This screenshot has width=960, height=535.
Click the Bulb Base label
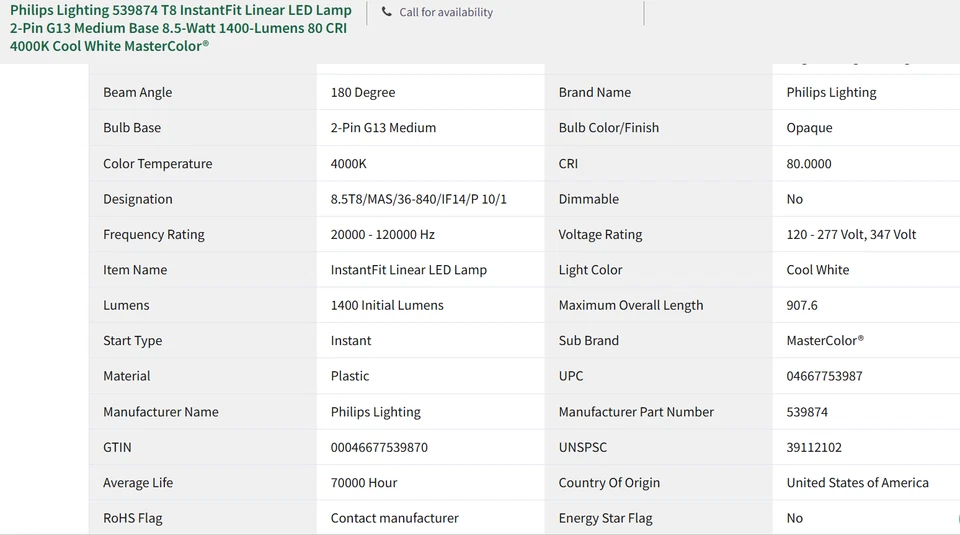coord(132,128)
